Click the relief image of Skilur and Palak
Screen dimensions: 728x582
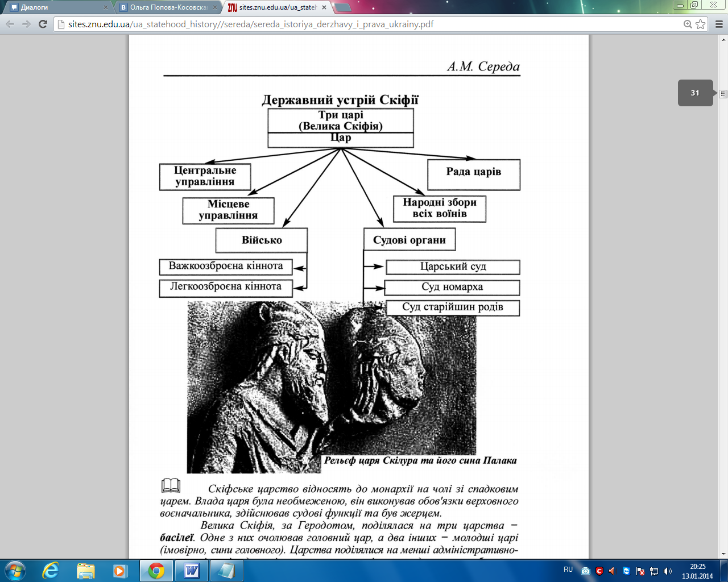coord(332,386)
